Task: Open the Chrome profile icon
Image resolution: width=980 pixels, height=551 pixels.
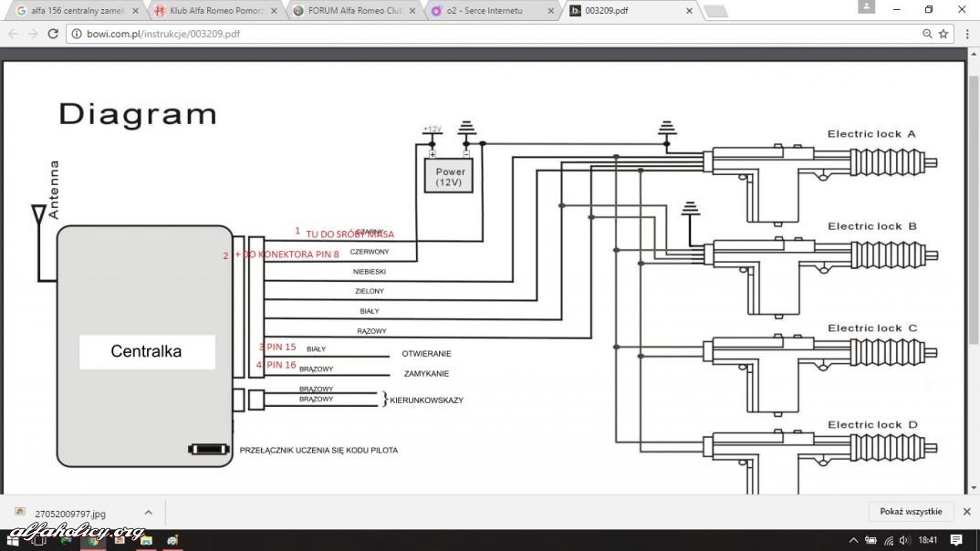Action: [866, 7]
